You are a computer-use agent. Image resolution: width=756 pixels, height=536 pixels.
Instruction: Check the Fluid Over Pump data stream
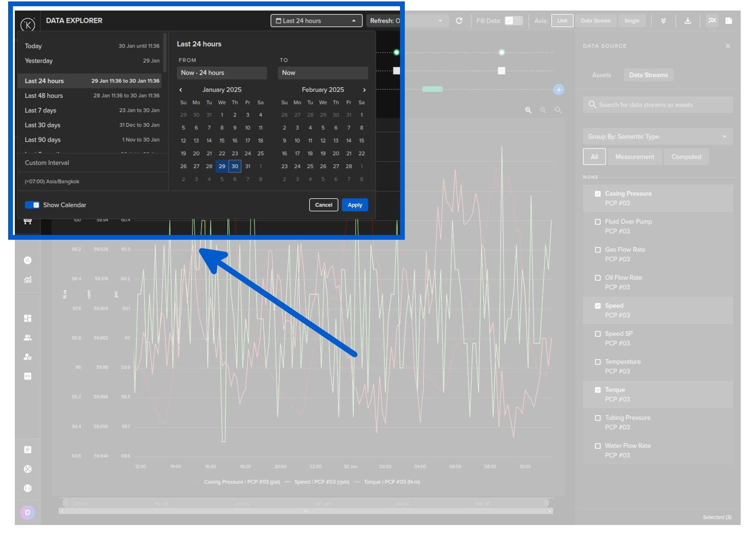pyautogui.click(x=598, y=222)
